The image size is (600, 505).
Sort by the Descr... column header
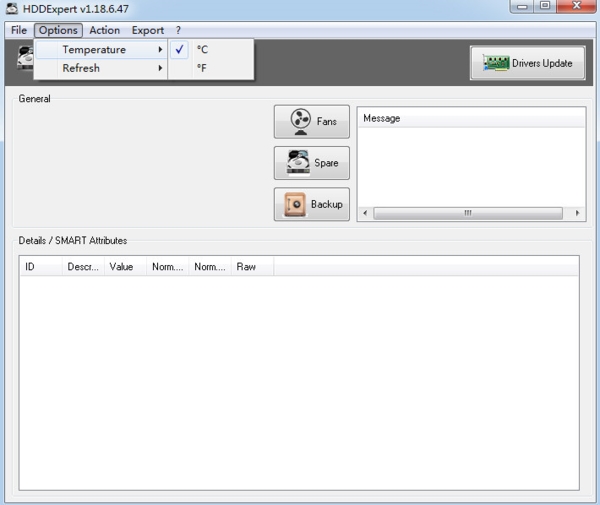(x=83, y=267)
